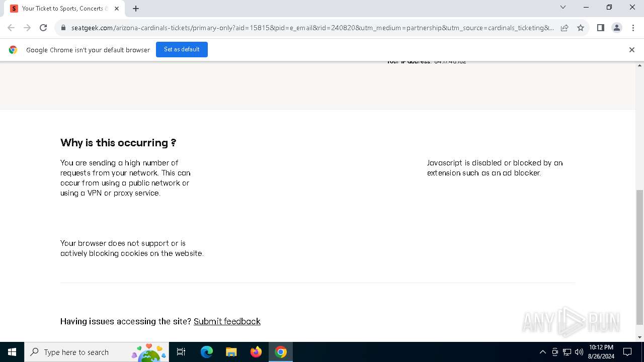The width and height of the screenshot is (644, 362).
Task: Click the taskbar search box
Action: click(96, 352)
